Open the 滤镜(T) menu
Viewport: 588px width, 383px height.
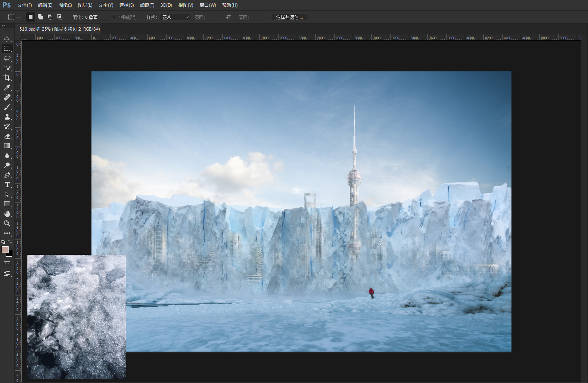[x=147, y=5]
